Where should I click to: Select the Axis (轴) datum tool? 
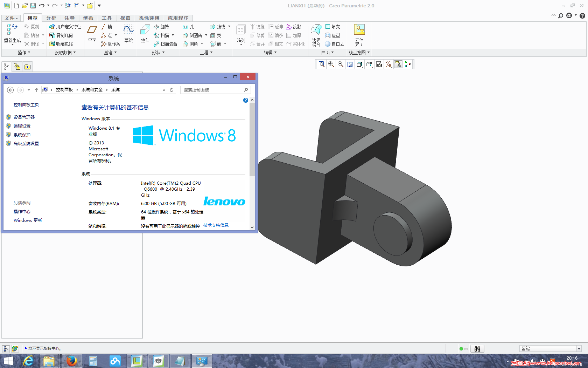106,27
